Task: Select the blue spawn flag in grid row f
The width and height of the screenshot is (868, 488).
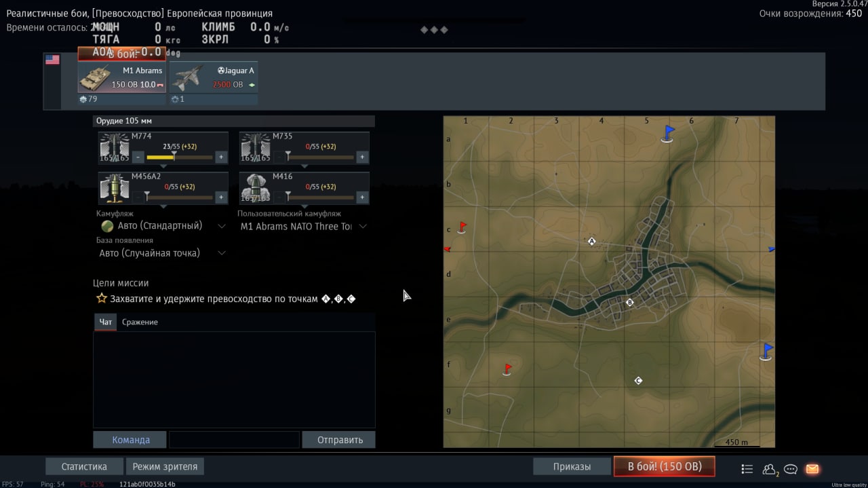Action: point(766,351)
